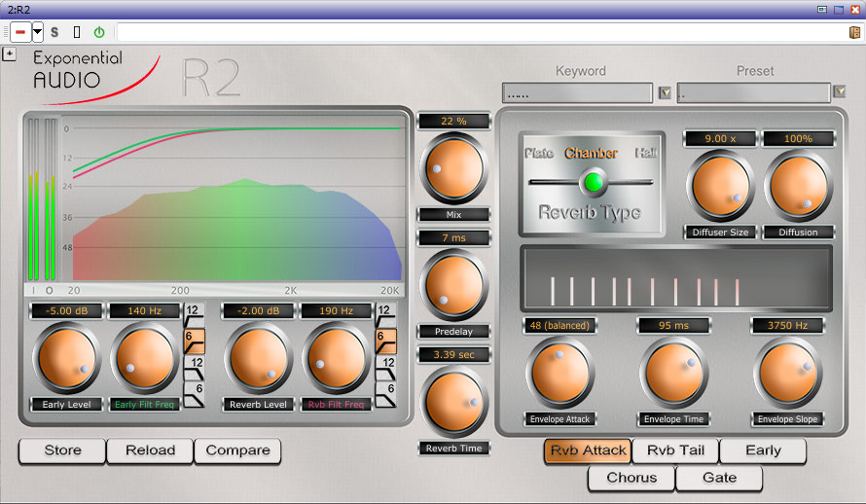Click the green Reverb Type slider handle
This screenshot has width=866, height=504.
[x=593, y=182]
